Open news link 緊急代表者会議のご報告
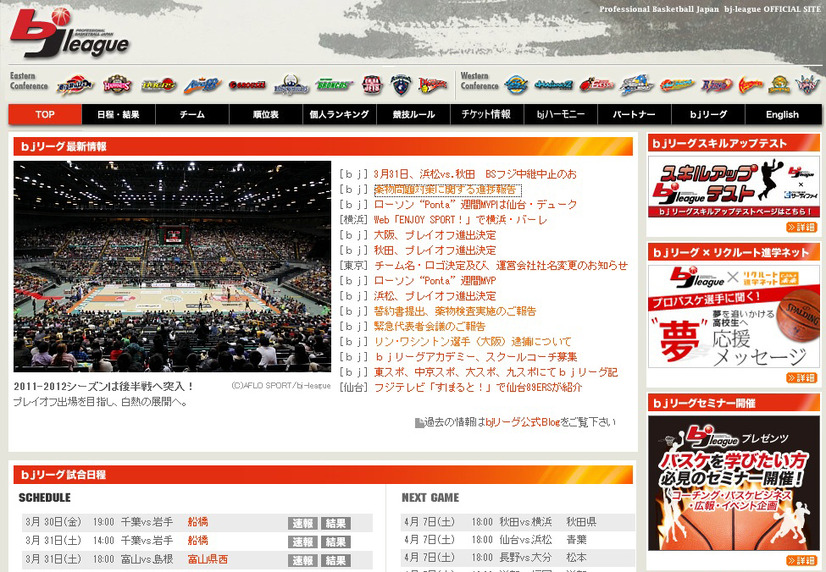The height and width of the screenshot is (572, 826). point(430,327)
